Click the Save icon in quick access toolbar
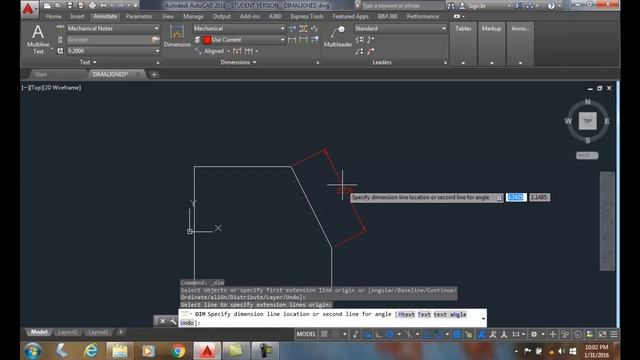Image resolution: width=640 pixels, height=360 pixels. point(69,6)
